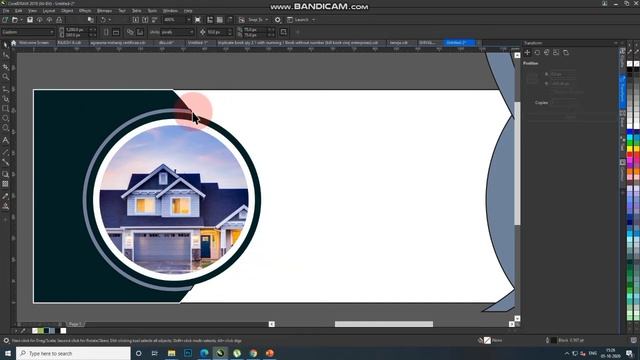Viewport: 640px width, 360px height.
Task: Select the Drop Shadow tool
Action: pos(5,174)
